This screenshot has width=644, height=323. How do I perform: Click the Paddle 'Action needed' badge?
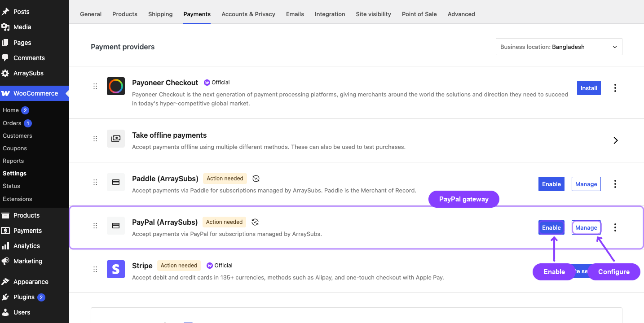(225, 179)
